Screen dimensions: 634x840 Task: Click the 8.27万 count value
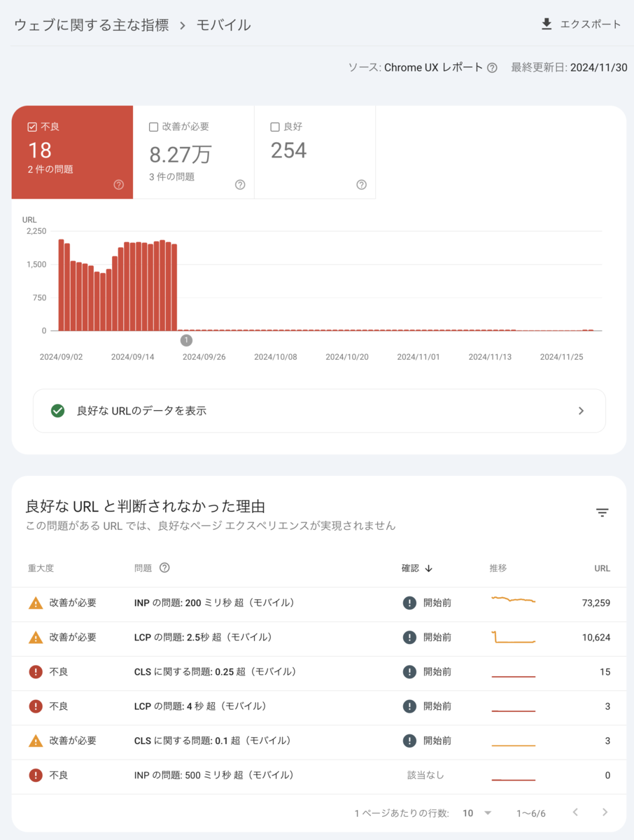tap(181, 153)
